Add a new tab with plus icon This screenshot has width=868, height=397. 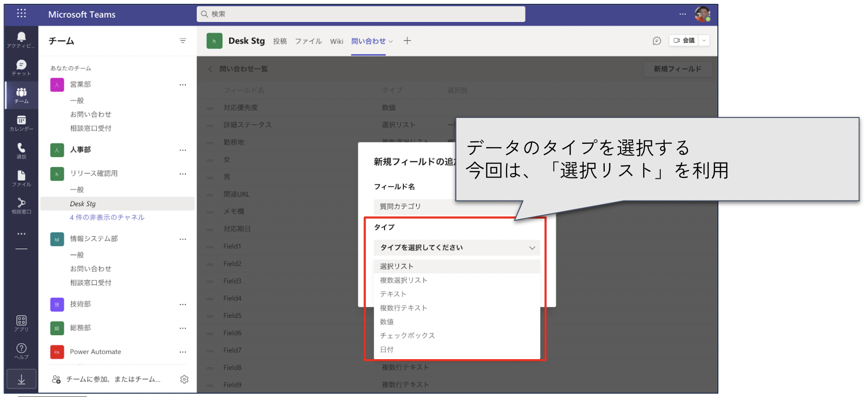[407, 41]
